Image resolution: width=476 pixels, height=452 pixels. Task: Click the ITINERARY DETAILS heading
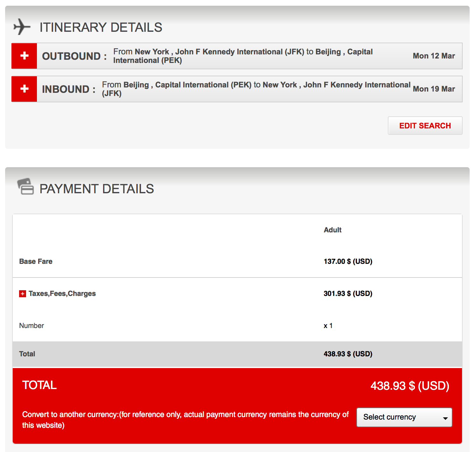(x=101, y=27)
